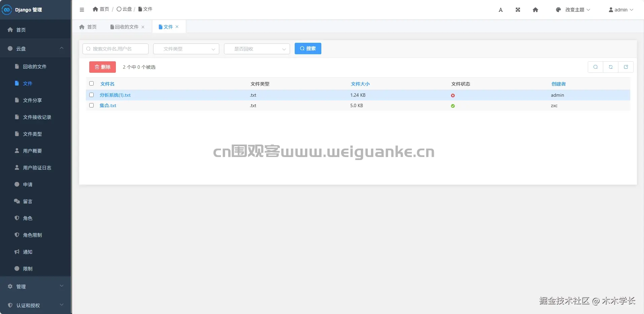The image size is (644, 314).
Task: Click the font size 'A' icon
Action: pyautogui.click(x=501, y=10)
